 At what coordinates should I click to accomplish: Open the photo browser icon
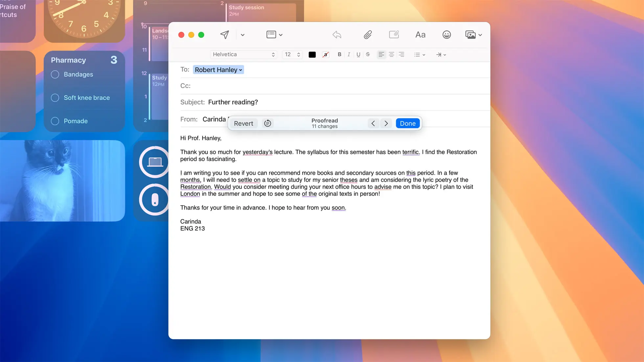tap(471, 34)
